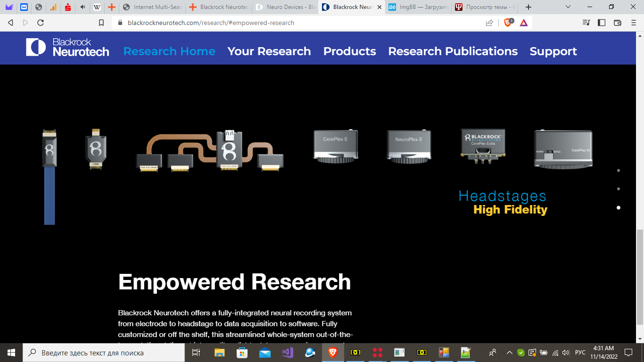Viewport: 644px width, 362px height.
Task: Toggle the browser sidebar panel
Action: click(602, 23)
